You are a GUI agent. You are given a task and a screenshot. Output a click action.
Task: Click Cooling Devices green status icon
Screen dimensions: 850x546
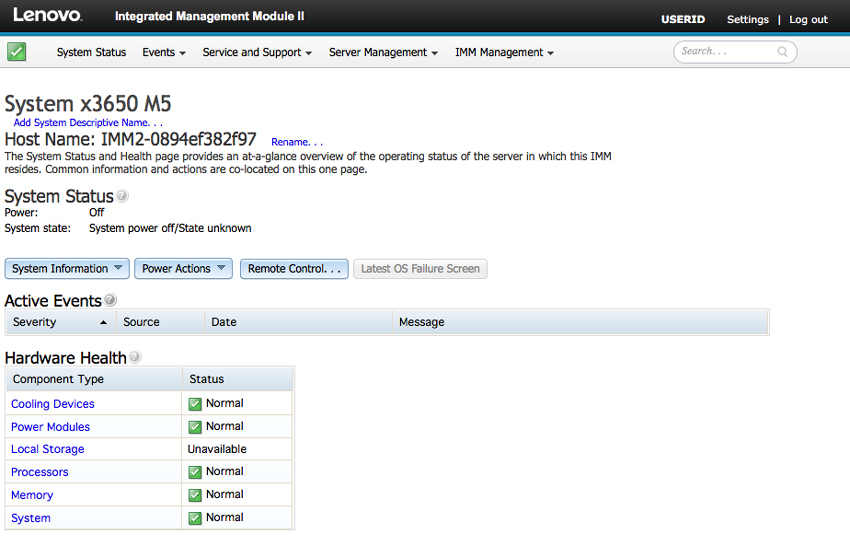tap(195, 404)
